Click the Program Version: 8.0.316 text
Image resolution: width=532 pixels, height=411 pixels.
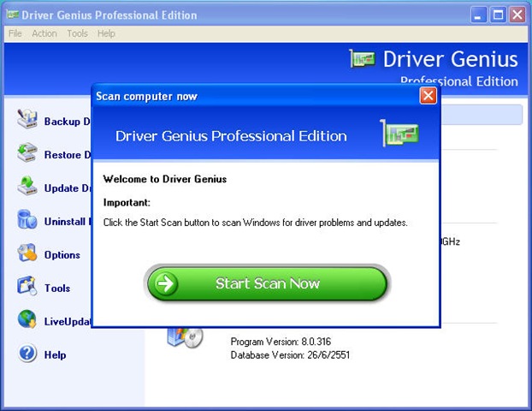point(281,342)
